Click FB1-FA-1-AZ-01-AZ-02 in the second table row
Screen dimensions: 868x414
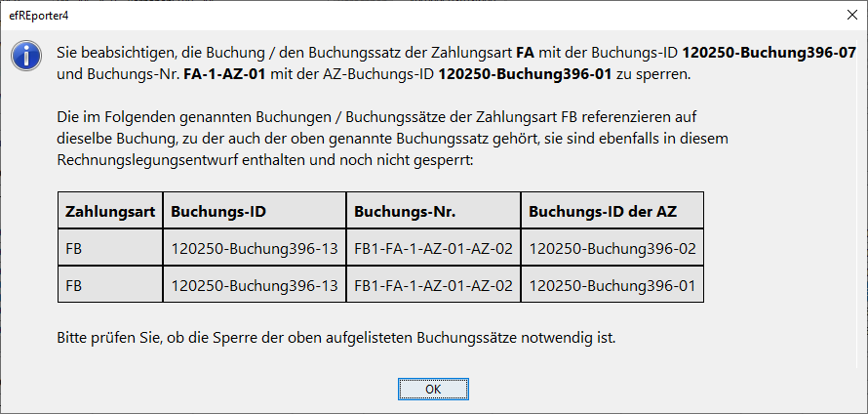433,287
